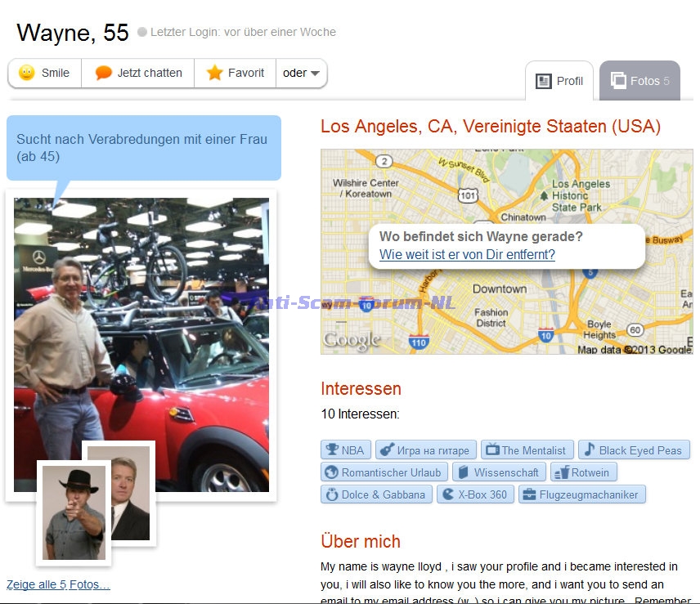Screen dimensions: 700x604
Task: Open the Fotos tab
Action: tap(640, 81)
